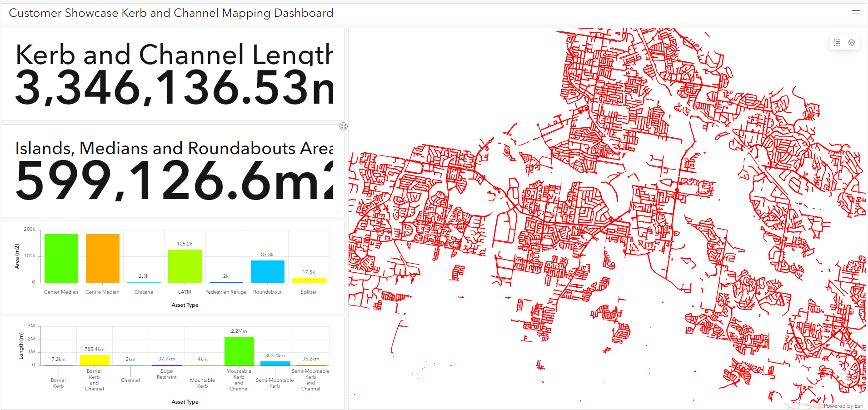Expand the Islands, Medians and Roundabouts widget
Screen dimensions: 868x410
point(344,126)
